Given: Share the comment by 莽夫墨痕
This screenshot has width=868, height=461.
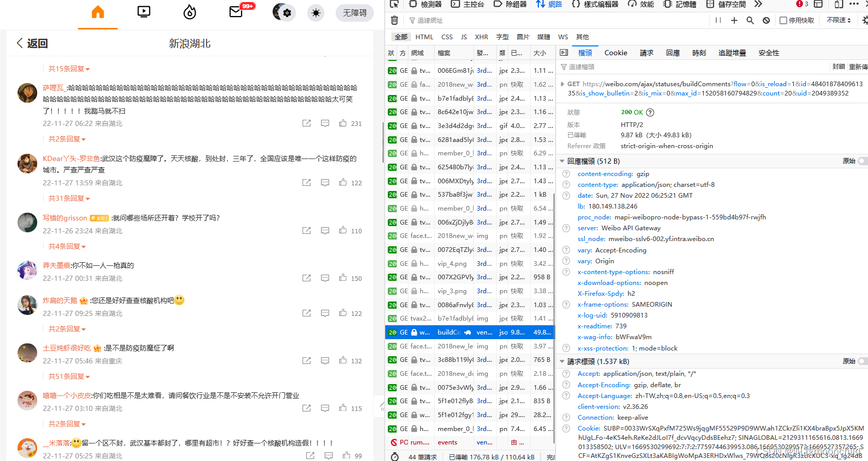Looking at the screenshot, I should tap(307, 278).
